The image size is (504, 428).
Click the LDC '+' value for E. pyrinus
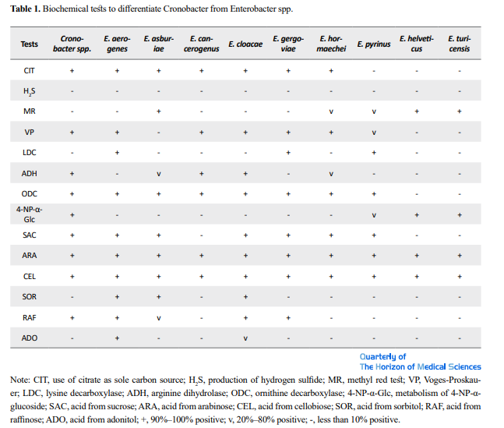pos(374,153)
